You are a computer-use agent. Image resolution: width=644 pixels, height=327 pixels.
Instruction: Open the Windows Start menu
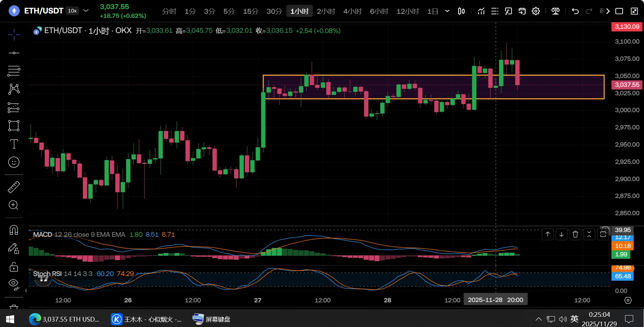(10, 319)
